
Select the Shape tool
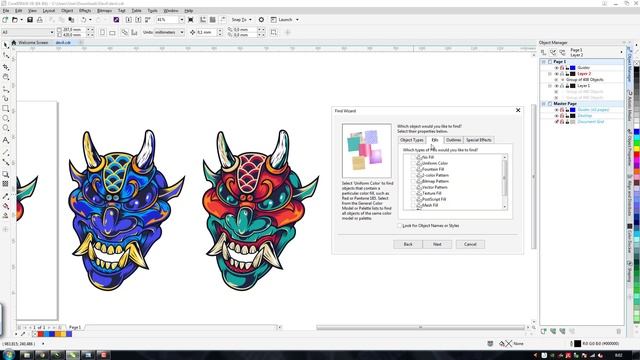point(6,56)
